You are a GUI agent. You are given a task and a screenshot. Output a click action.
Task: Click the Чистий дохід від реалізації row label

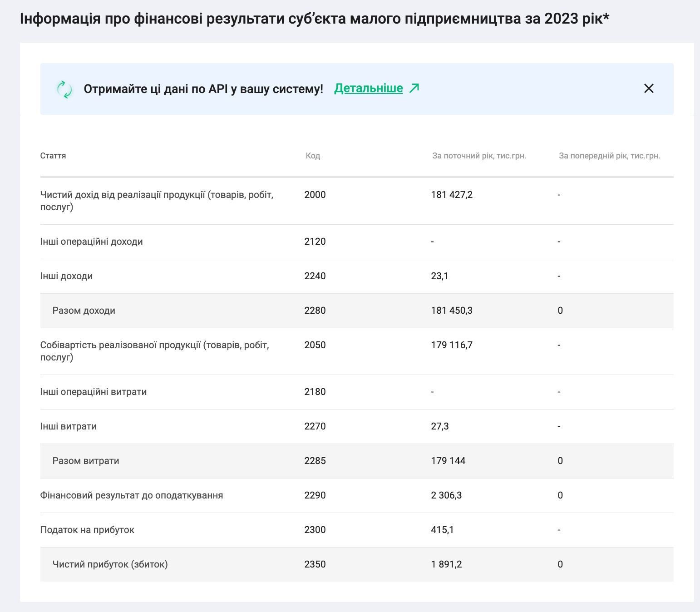157,201
